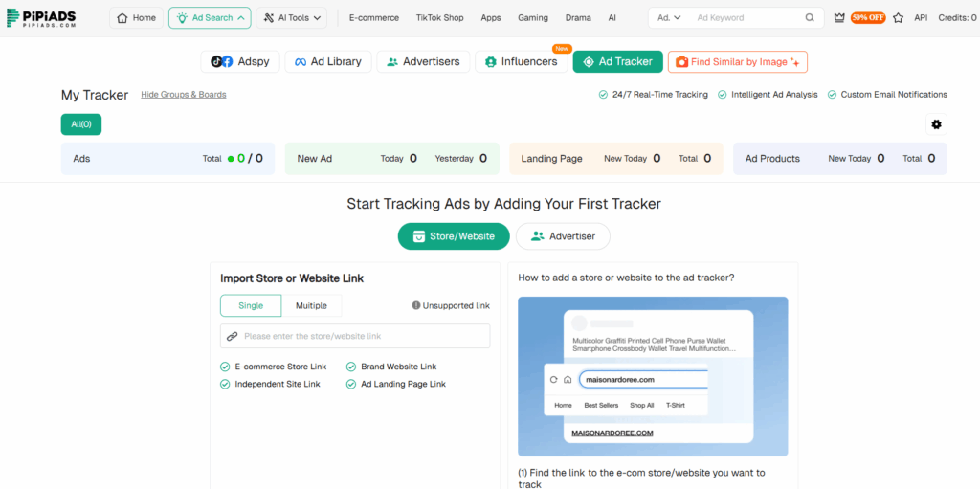Click Ad Landing Page Link check icon

351,384
